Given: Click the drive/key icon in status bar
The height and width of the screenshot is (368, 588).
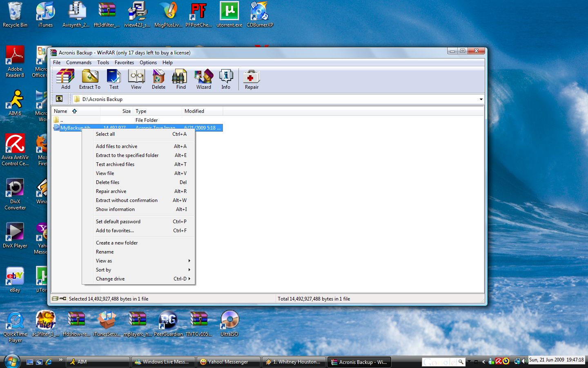Looking at the screenshot, I should coord(59,298).
